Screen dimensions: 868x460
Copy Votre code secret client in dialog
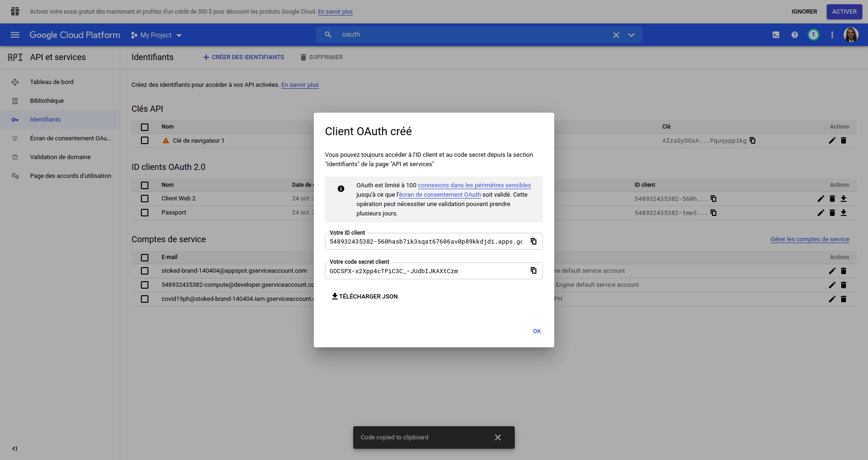pyautogui.click(x=534, y=270)
